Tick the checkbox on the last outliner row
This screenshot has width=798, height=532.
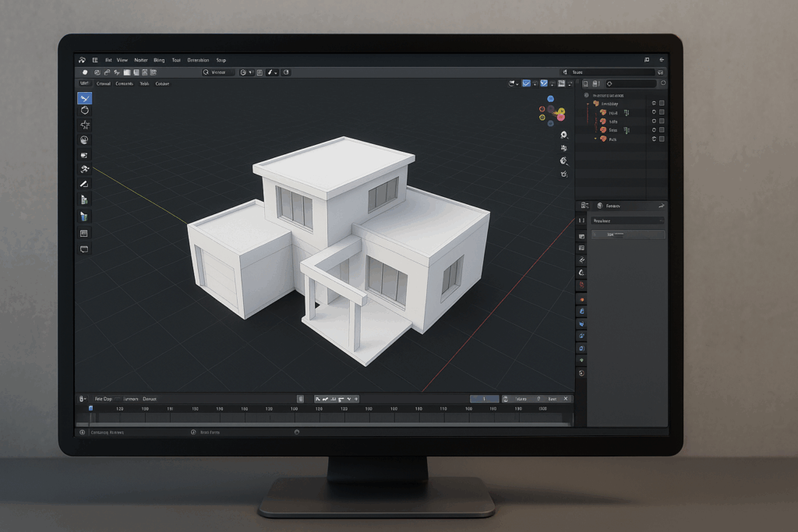tap(662, 139)
